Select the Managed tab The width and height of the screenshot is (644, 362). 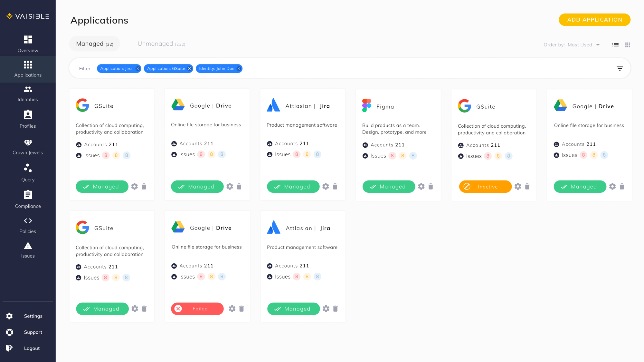click(x=94, y=44)
